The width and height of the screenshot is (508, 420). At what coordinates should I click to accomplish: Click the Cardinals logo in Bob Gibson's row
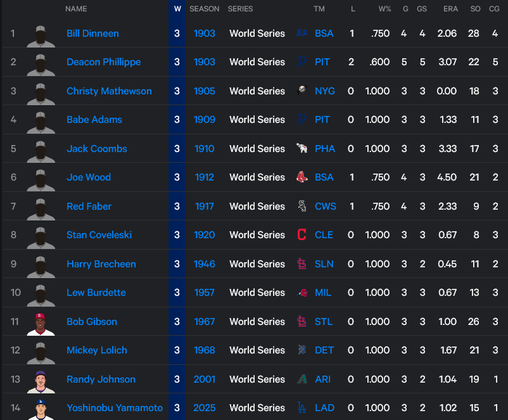(x=302, y=321)
